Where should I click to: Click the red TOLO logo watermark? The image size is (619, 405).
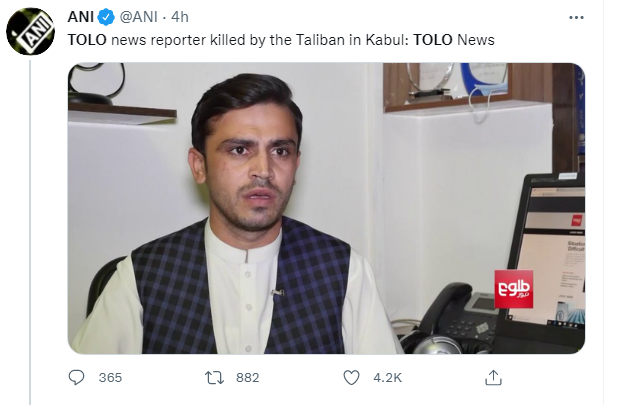(x=514, y=289)
